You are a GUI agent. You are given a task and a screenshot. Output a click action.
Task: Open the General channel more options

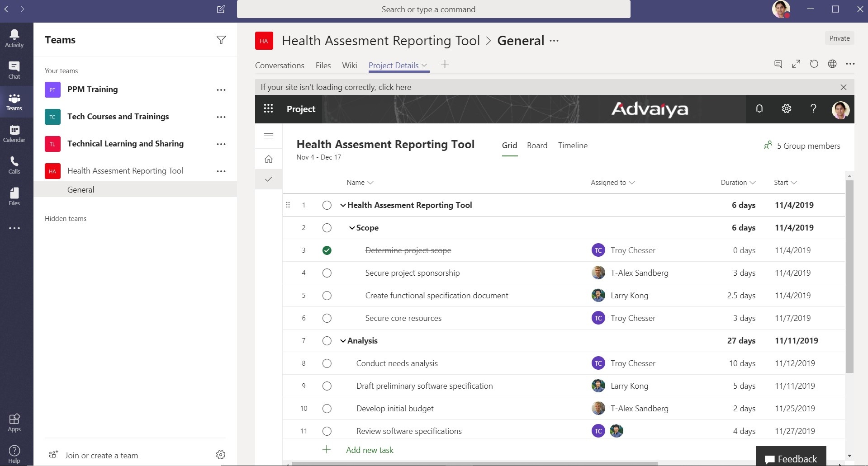554,41
